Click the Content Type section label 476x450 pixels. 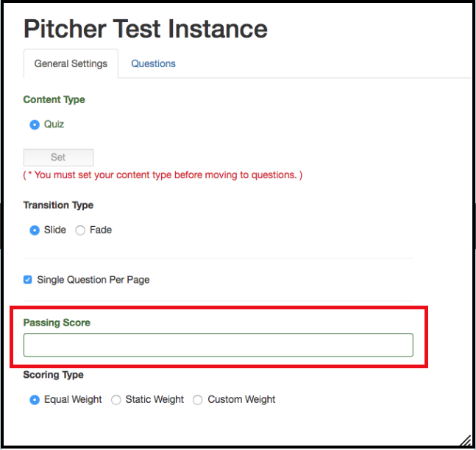click(54, 99)
